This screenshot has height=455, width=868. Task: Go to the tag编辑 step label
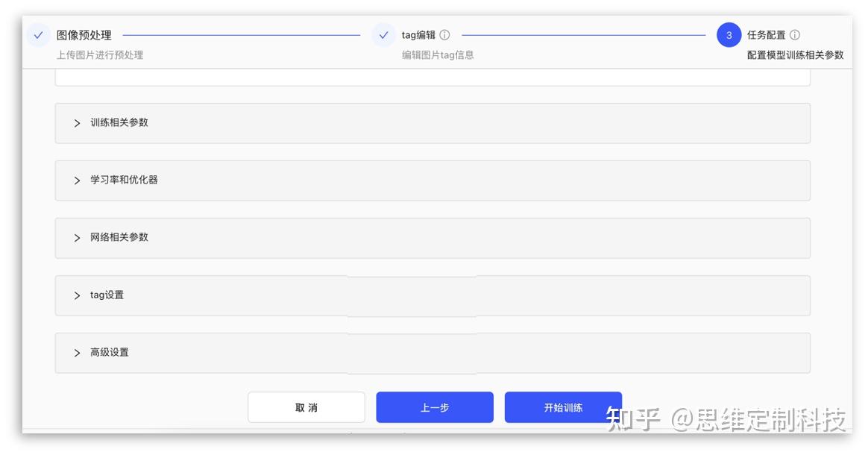[418, 35]
